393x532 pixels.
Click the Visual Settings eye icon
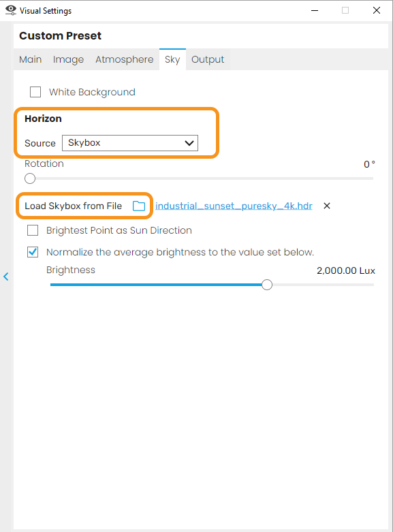[10, 10]
